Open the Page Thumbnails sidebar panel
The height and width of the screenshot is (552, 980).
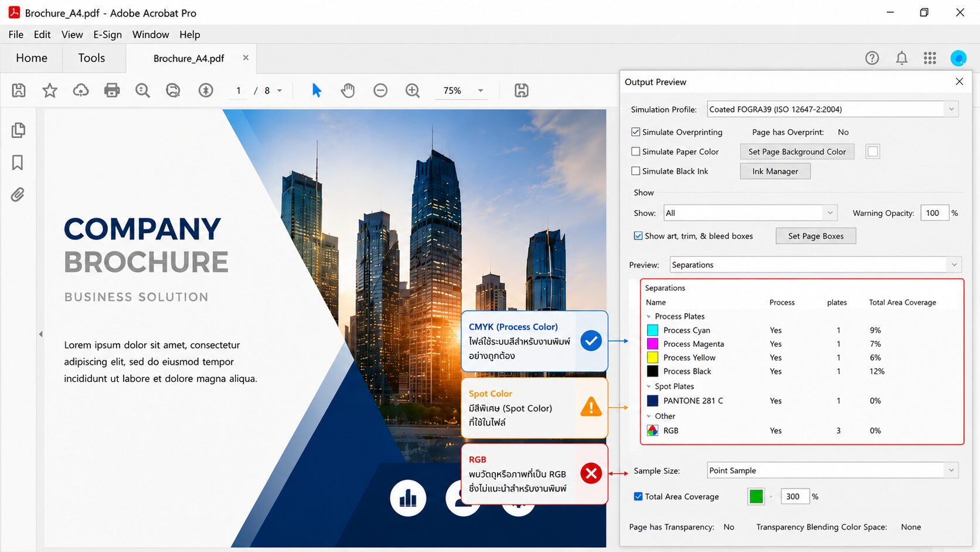pyautogui.click(x=18, y=130)
